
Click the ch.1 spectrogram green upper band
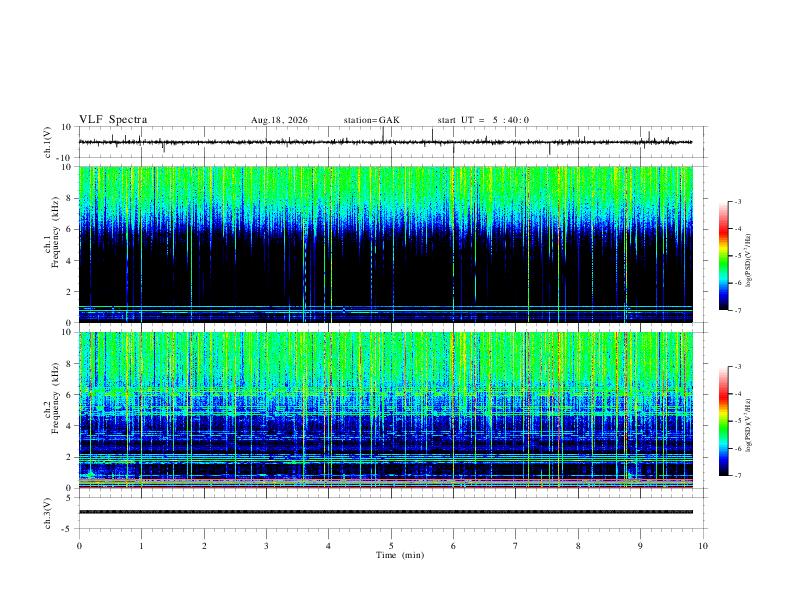pyautogui.click(x=386, y=189)
